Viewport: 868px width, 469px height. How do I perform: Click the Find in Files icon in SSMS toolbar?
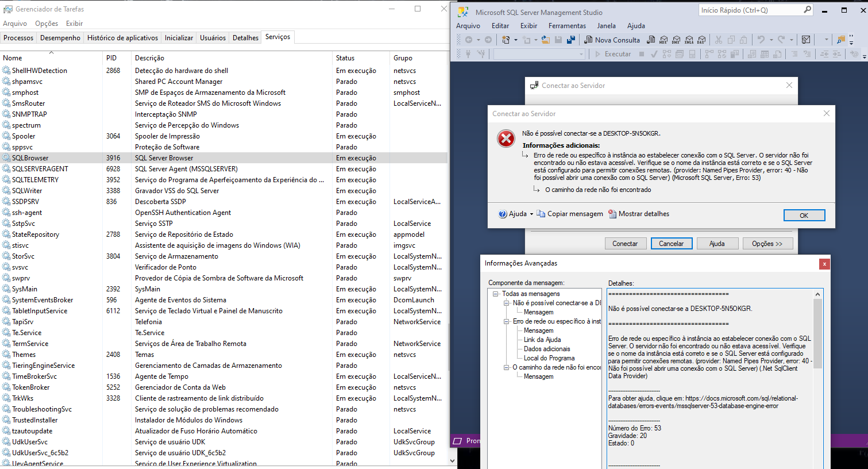point(841,40)
